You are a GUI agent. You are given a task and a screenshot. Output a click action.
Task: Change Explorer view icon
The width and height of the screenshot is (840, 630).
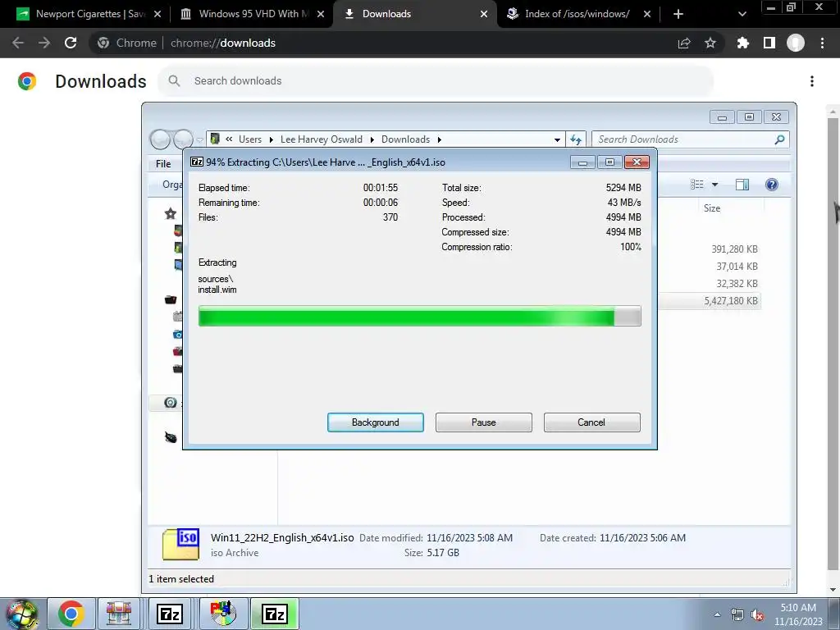coord(697,185)
